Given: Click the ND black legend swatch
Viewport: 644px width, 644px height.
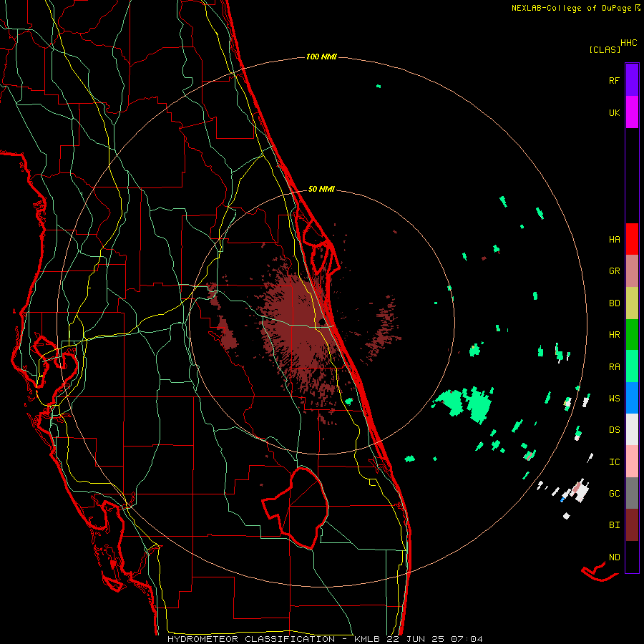Looking at the screenshot, I should point(632,557).
